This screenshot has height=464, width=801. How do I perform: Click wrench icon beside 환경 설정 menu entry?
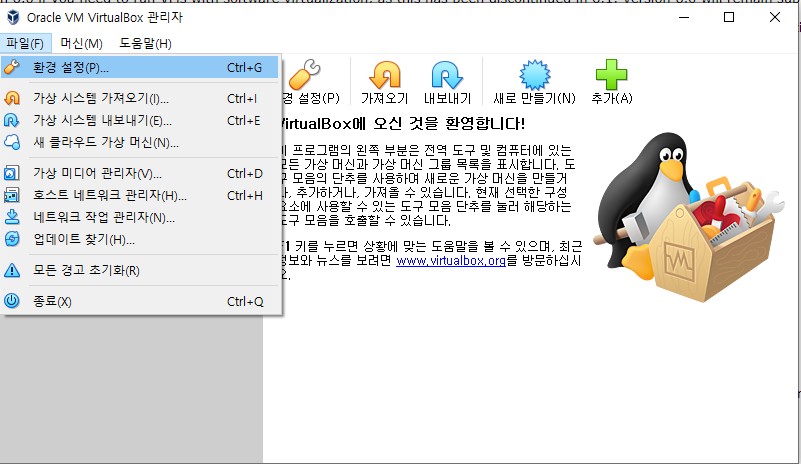pos(12,67)
